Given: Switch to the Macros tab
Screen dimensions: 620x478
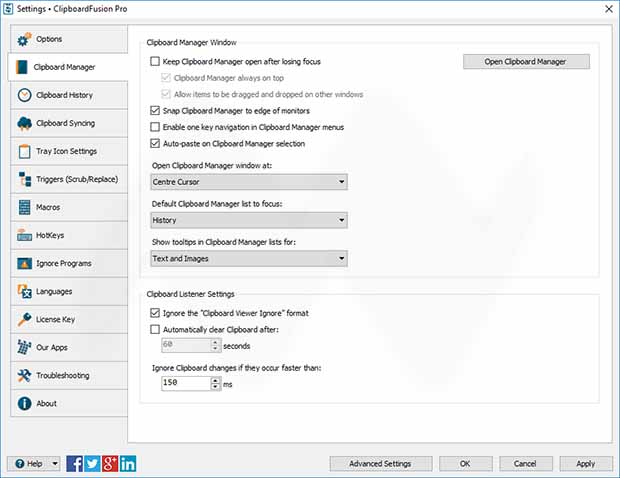Looking at the screenshot, I should point(69,207).
